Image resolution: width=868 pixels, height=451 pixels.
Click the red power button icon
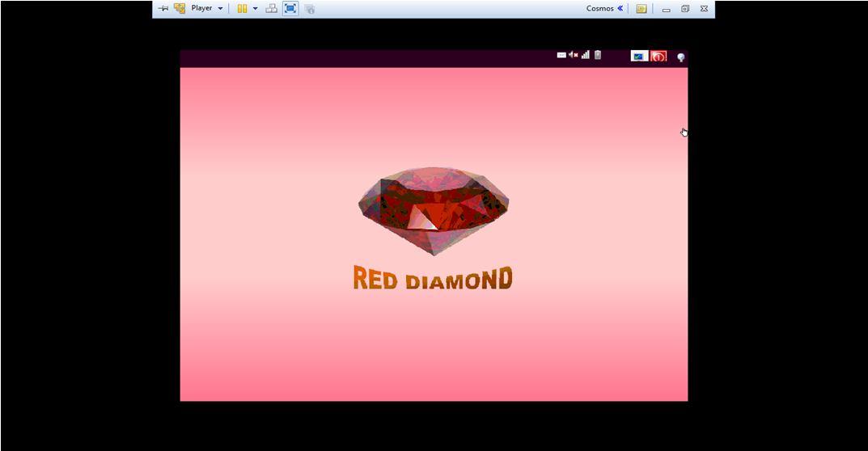tap(658, 56)
